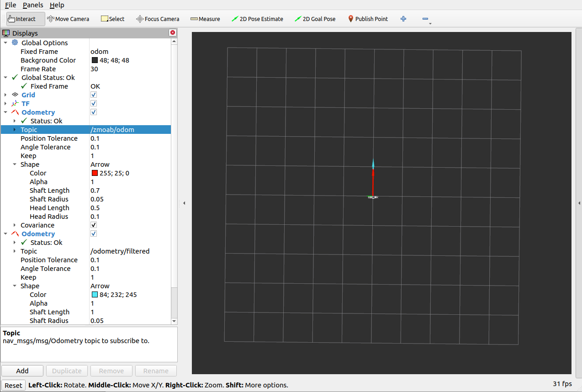This screenshot has width=582, height=392.
Task: Click the Head Length value 0.5
Action: (95, 208)
